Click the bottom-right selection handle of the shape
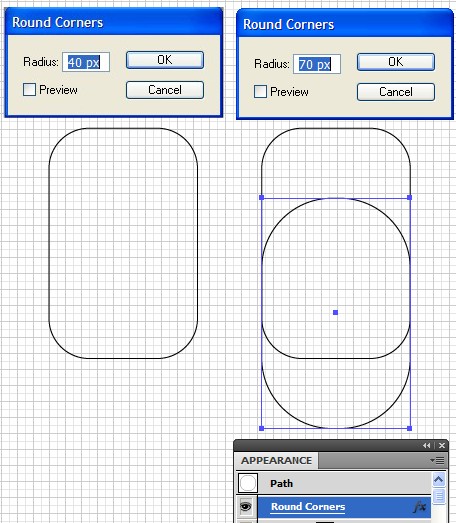The height and width of the screenshot is (523, 456). click(410, 428)
